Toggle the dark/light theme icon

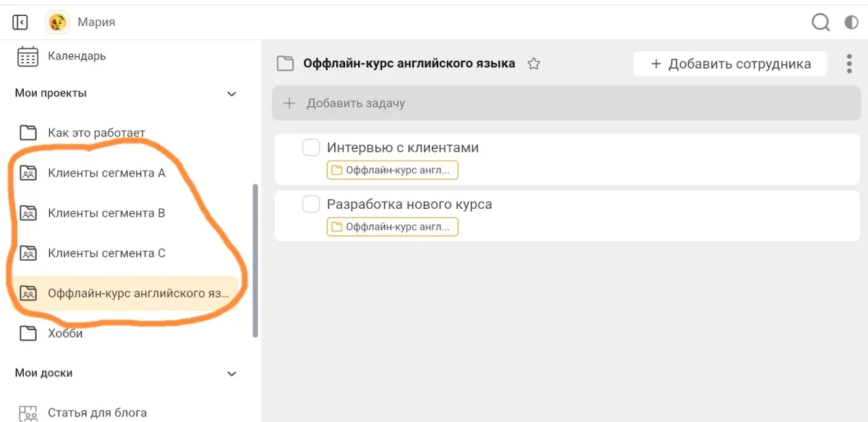pyautogui.click(x=851, y=22)
